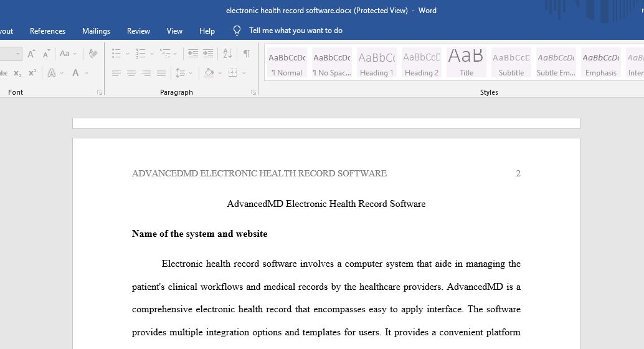Click the Borders icon
Image resolution: width=644 pixels, height=349 pixels.
tap(232, 73)
